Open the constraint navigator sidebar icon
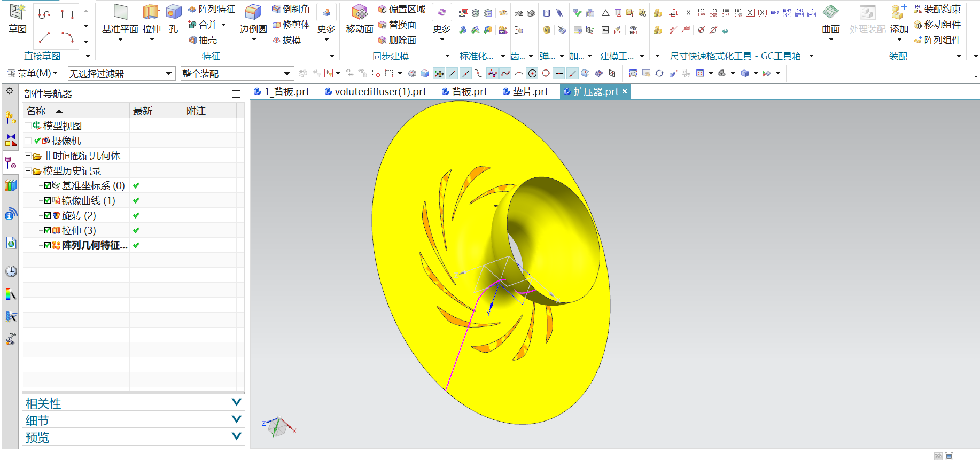 [11, 140]
